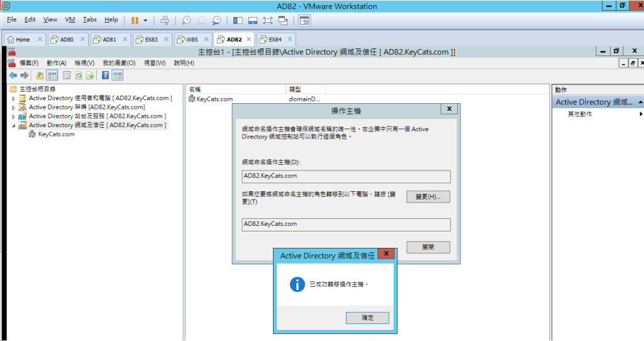The height and width of the screenshot is (341, 644).
Task: Click Send Ctrl+Alt+Del toolbar icon
Action: pos(165,20)
